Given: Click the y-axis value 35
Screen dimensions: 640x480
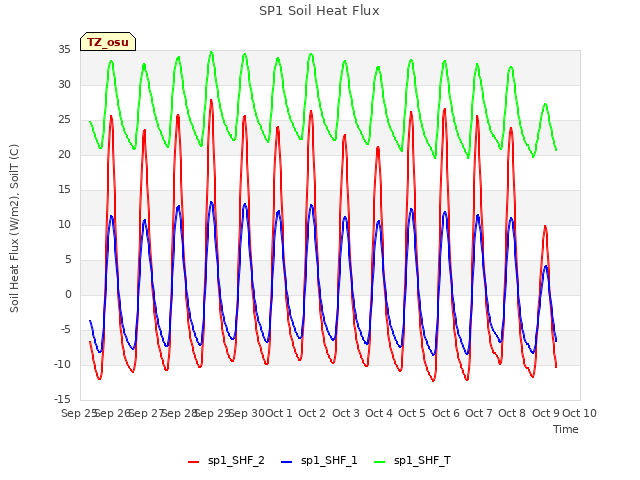Looking at the screenshot, I should 64,50.
